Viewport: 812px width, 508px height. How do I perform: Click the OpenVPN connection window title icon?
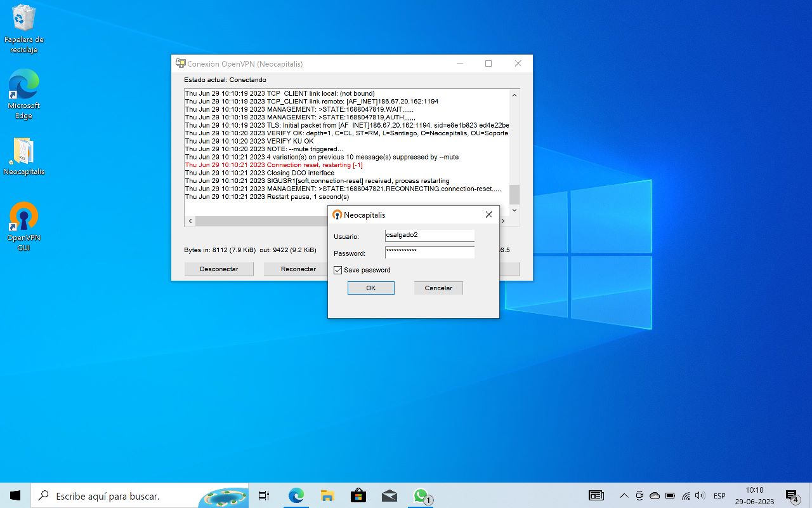pyautogui.click(x=181, y=63)
